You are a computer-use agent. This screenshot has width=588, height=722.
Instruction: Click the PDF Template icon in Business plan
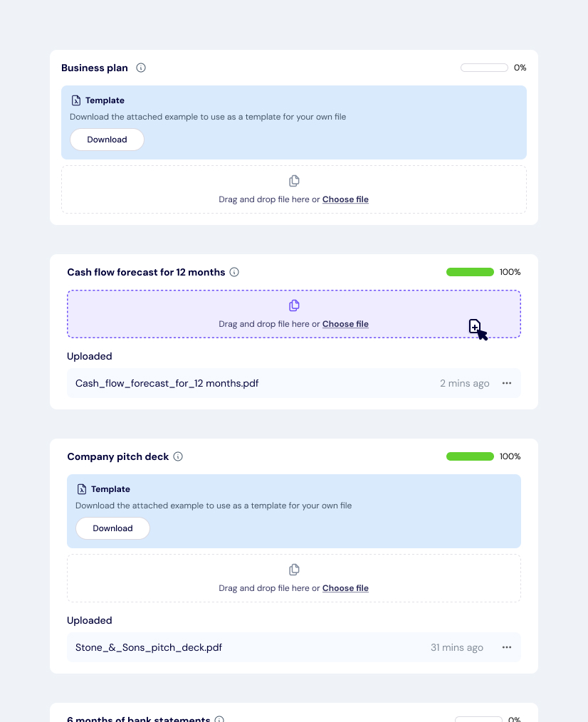(x=75, y=100)
